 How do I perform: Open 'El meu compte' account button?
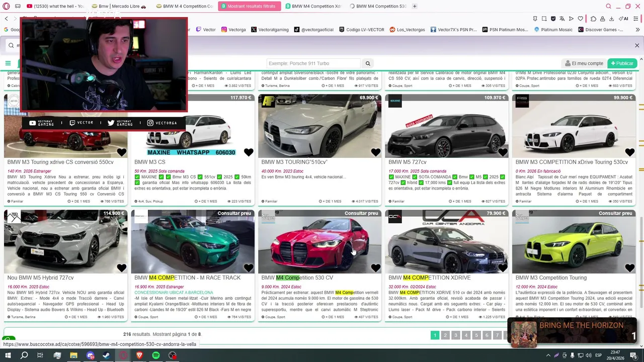point(584,63)
